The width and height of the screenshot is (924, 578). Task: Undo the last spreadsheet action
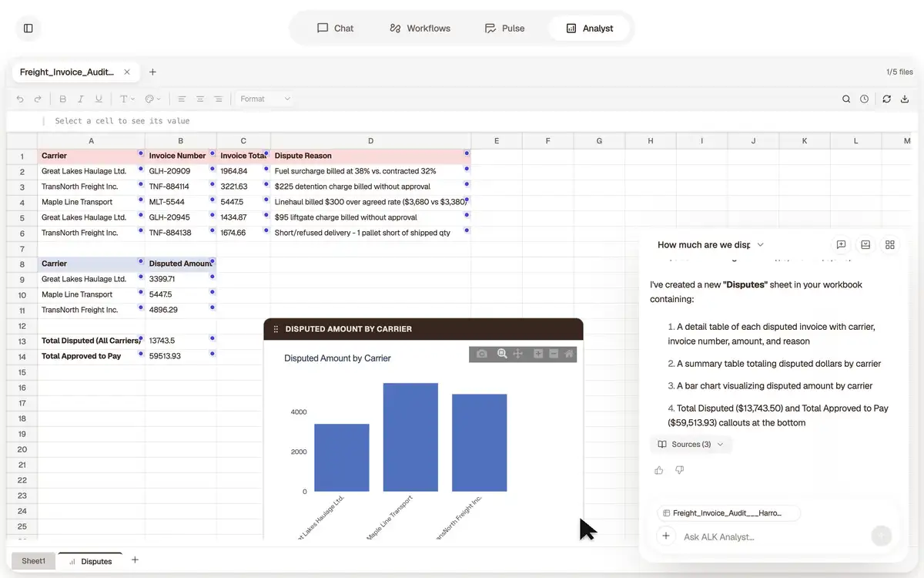coord(20,99)
